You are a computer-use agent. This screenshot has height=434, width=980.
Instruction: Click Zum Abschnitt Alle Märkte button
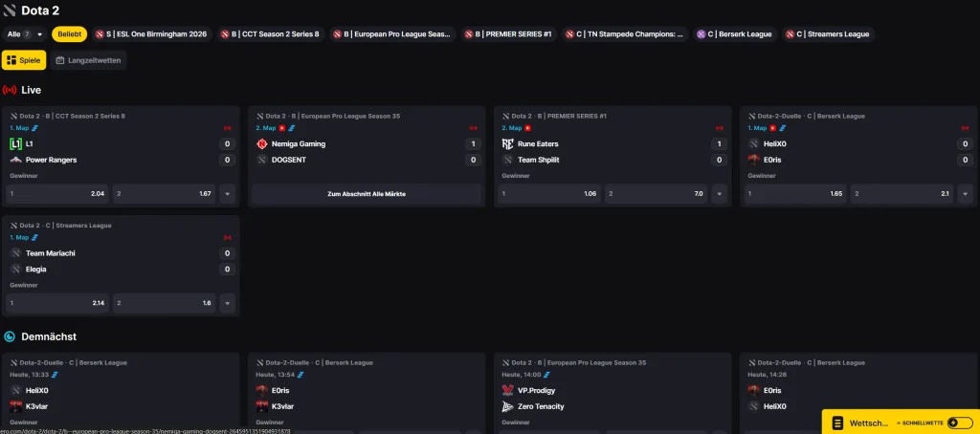[x=367, y=193]
